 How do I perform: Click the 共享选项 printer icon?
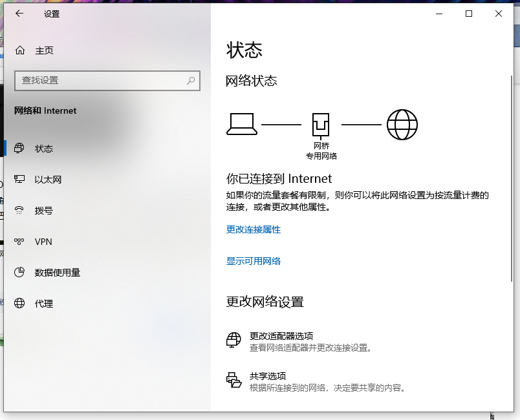(233, 380)
